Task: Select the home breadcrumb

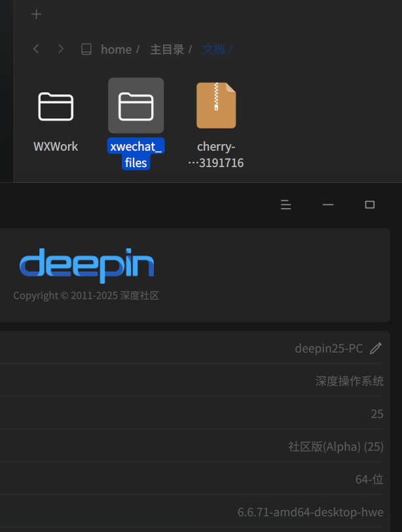Action: click(117, 50)
